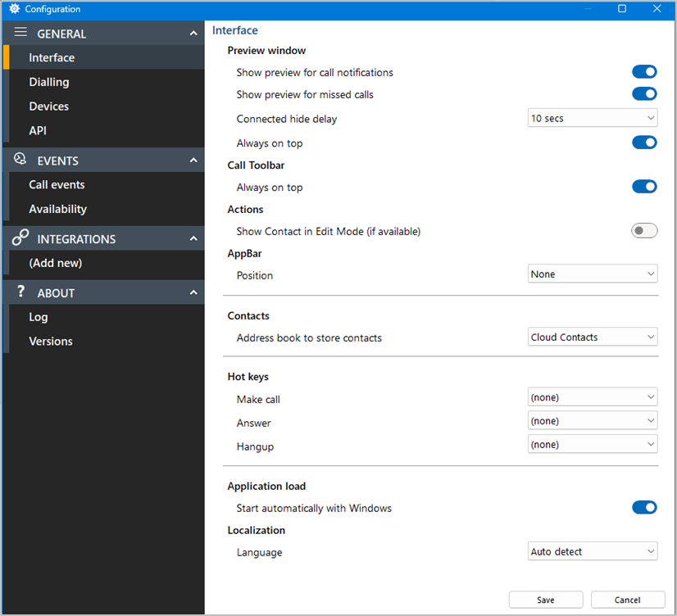Click the Contacts section heading
The image size is (677, 616).
point(248,315)
